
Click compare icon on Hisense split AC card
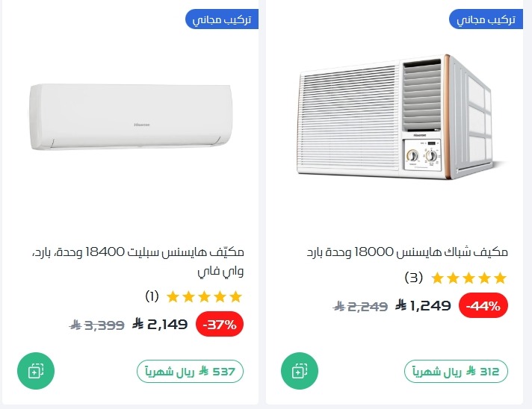36,371
